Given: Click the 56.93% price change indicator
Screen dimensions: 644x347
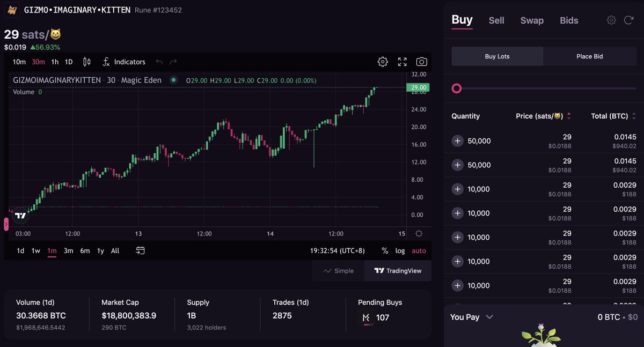Looking at the screenshot, I should pos(45,47).
